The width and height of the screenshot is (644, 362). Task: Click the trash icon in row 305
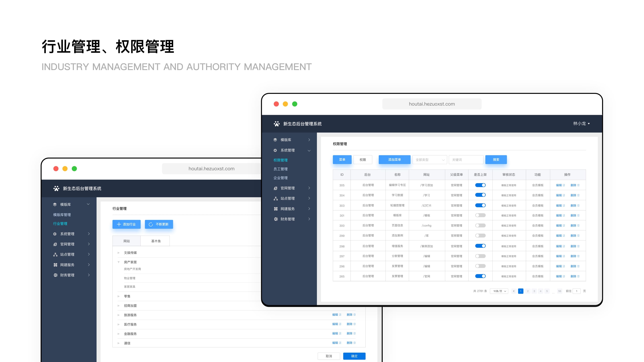(x=578, y=185)
